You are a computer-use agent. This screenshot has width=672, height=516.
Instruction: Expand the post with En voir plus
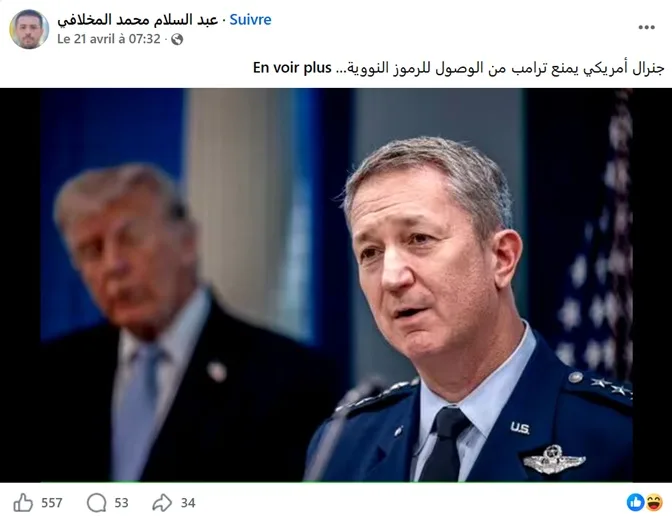point(292,68)
